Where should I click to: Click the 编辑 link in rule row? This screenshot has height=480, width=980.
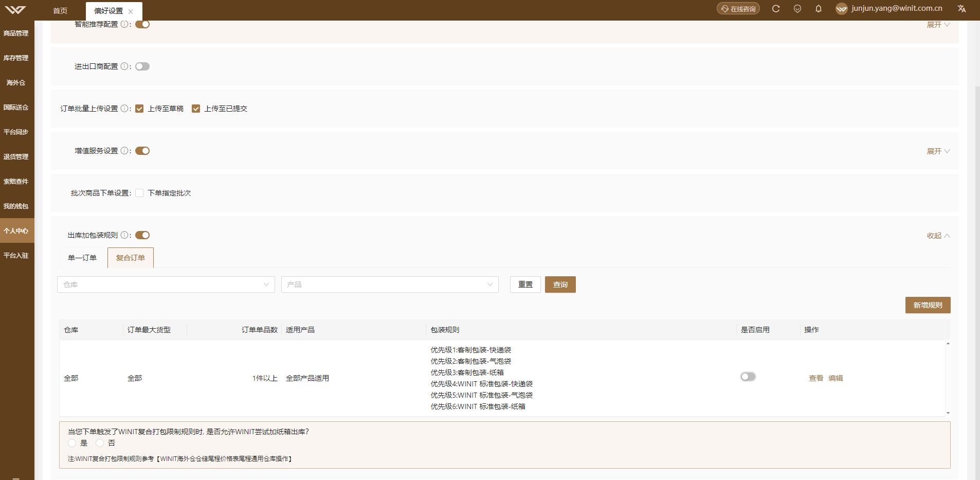[x=836, y=378]
